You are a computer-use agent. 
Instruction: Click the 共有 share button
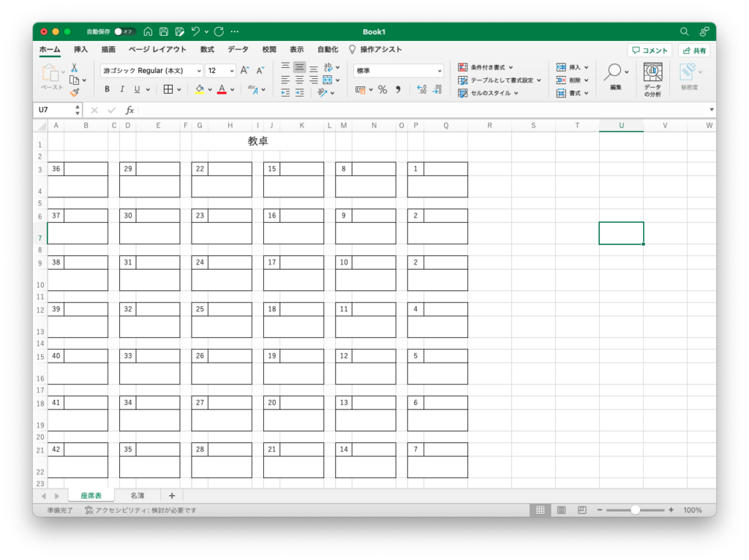693,50
